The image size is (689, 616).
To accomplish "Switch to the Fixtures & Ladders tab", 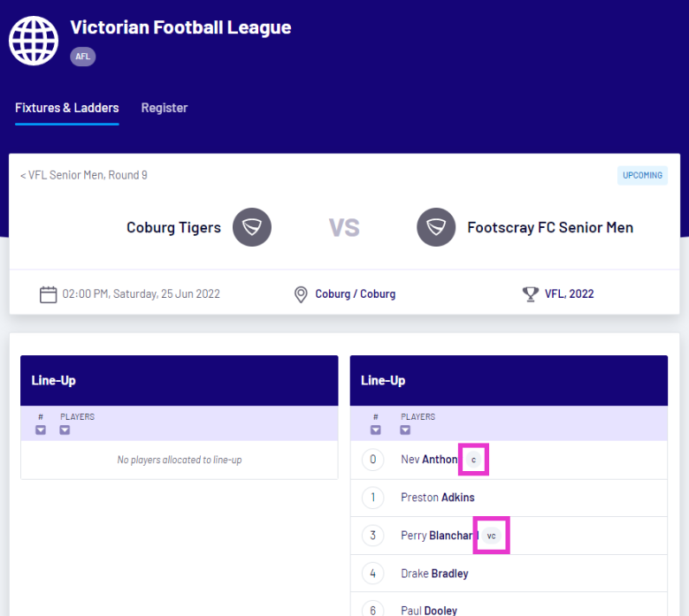I will point(66,108).
